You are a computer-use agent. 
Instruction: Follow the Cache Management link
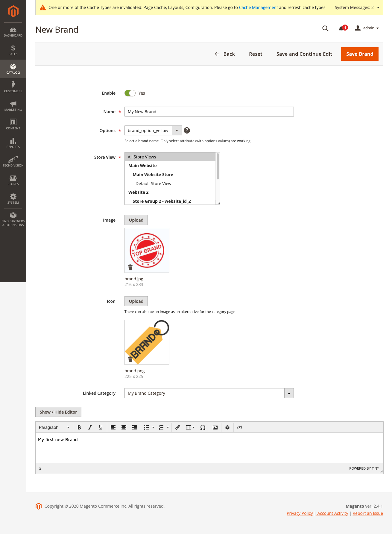point(258,7)
